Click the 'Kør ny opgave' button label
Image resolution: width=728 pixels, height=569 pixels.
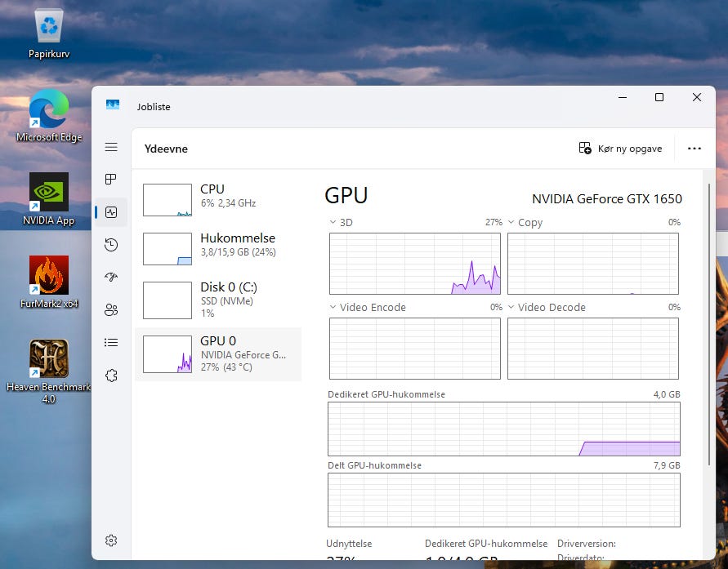coord(630,149)
